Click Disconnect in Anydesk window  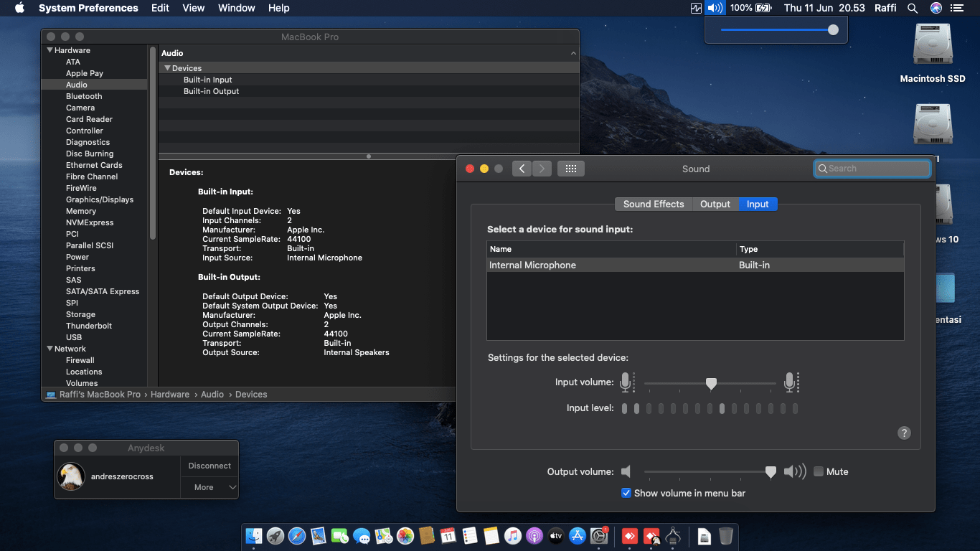pyautogui.click(x=209, y=466)
